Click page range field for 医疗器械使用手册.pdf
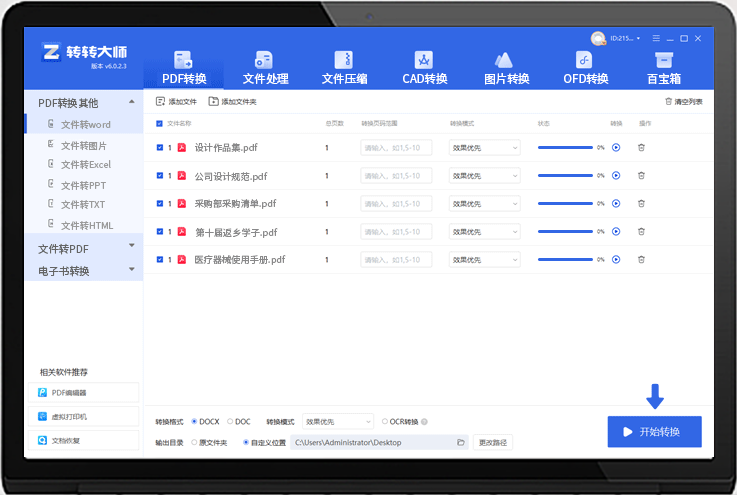The width and height of the screenshot is (737, 495). [x=396, y=260]
